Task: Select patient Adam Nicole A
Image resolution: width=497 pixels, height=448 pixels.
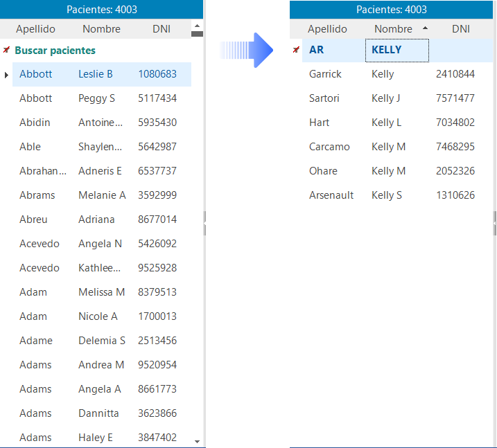Action: pos(102,316)
